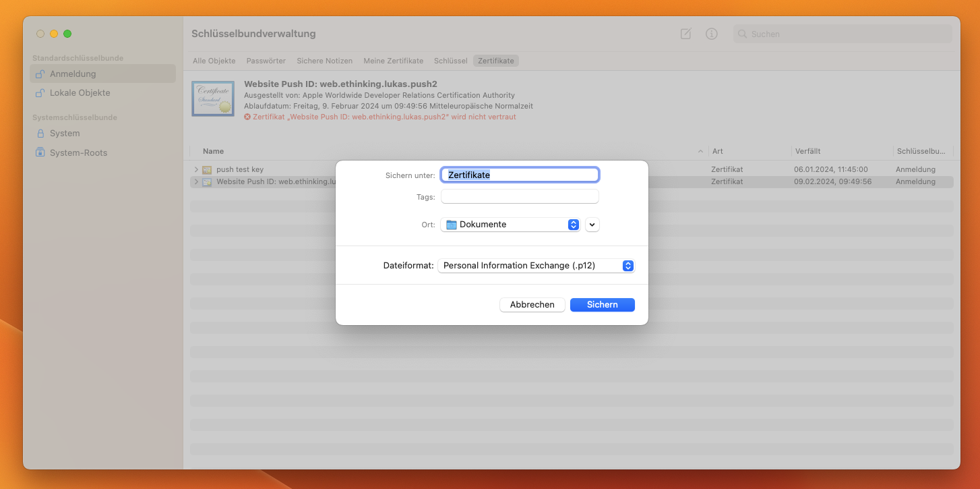Viewport: 980px width, 489px height.
Task: Switch to Meine Zertifikate tab
Action: pyautogui.click(x=394, y=61)
